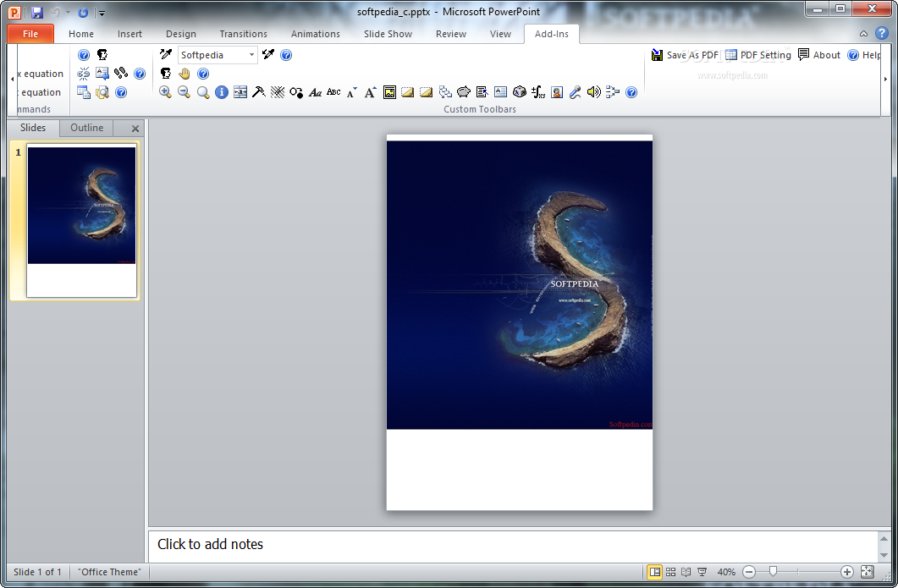Switch to Normal view in status bar
The width and height of the screenshot is (898, 588).
pyautogui.click(x=654, y=571)
